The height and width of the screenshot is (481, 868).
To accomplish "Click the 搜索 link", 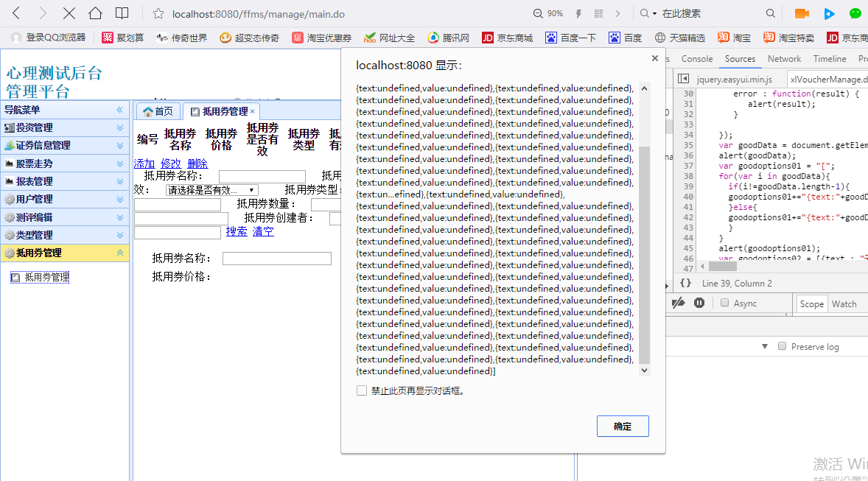I will coord(237,231).
